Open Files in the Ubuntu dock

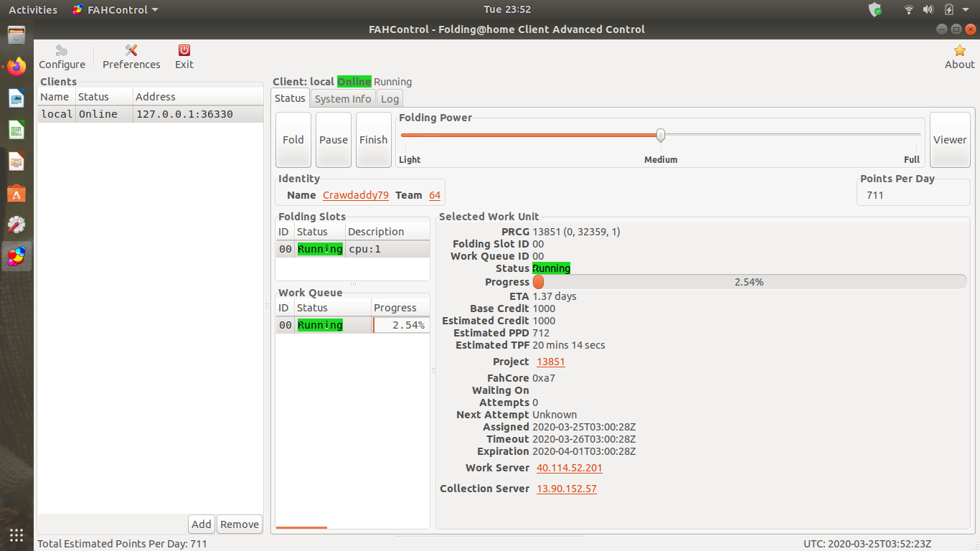[x=17, y=35]
